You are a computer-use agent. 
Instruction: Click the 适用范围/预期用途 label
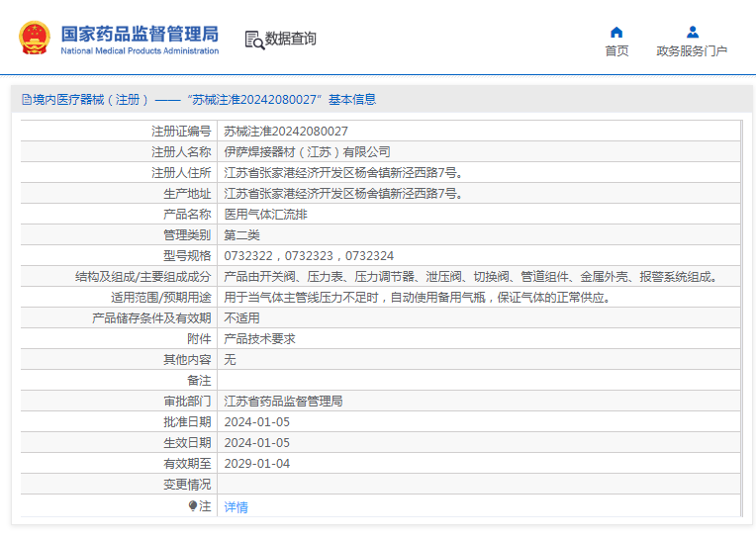click(161, 298)
